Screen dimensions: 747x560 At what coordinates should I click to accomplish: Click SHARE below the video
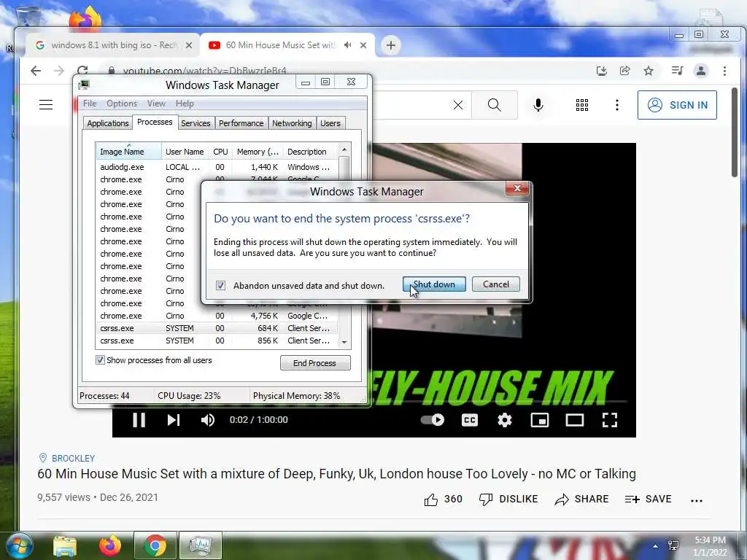pos(581,499)
